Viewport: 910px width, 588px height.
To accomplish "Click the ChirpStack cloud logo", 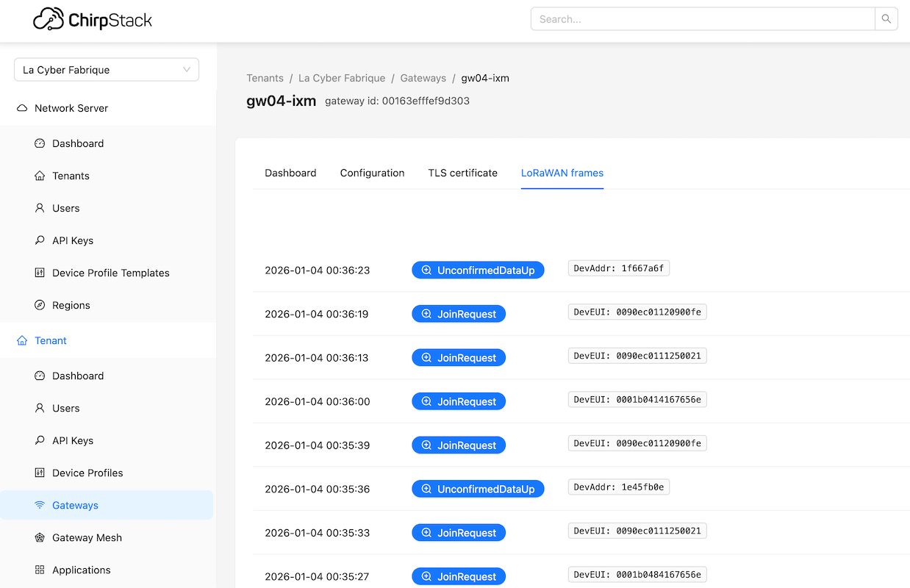I will pos(49,18).
